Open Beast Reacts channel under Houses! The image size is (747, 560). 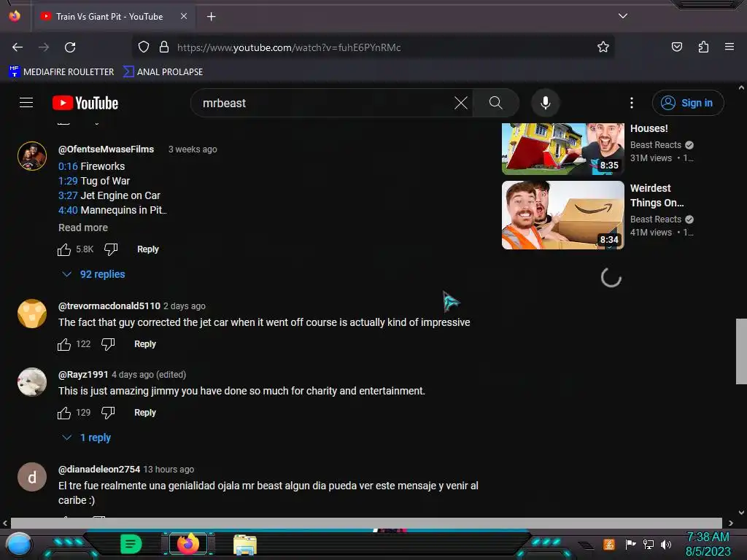click(x=656, y=145)
